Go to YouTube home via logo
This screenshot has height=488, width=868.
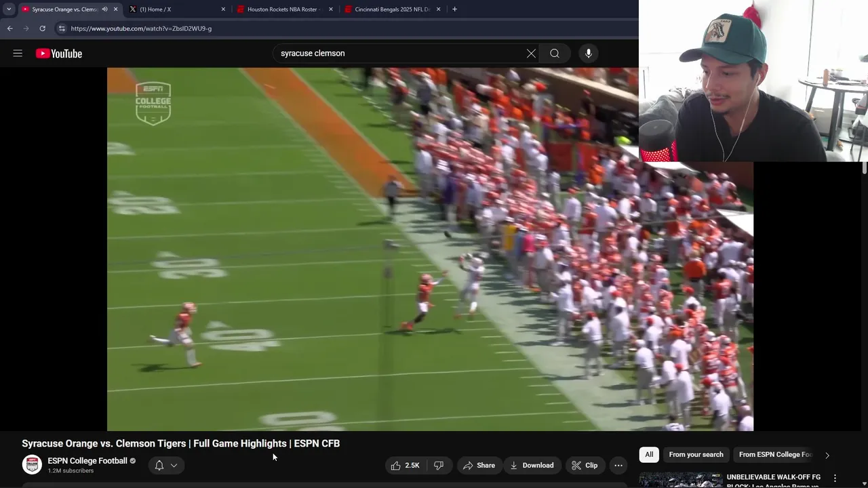59,54
